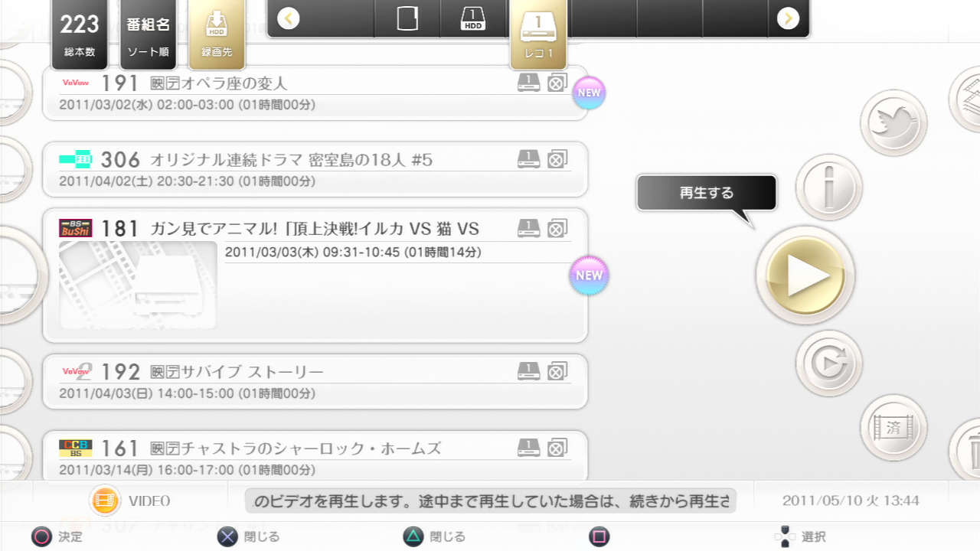The width and height of the screenshot is (980, 551).
Task: Click the copy-protect icon on row 192
Action: tap(557, 371)
